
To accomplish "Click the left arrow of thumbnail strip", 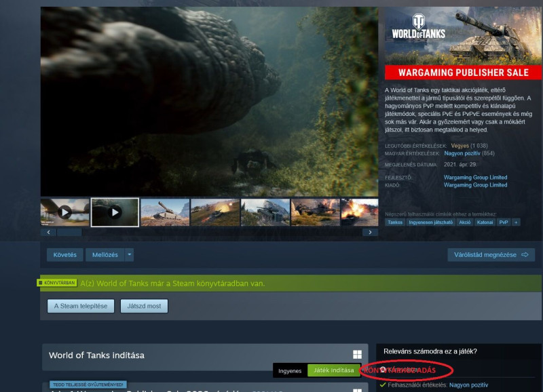I will point(48,232).
